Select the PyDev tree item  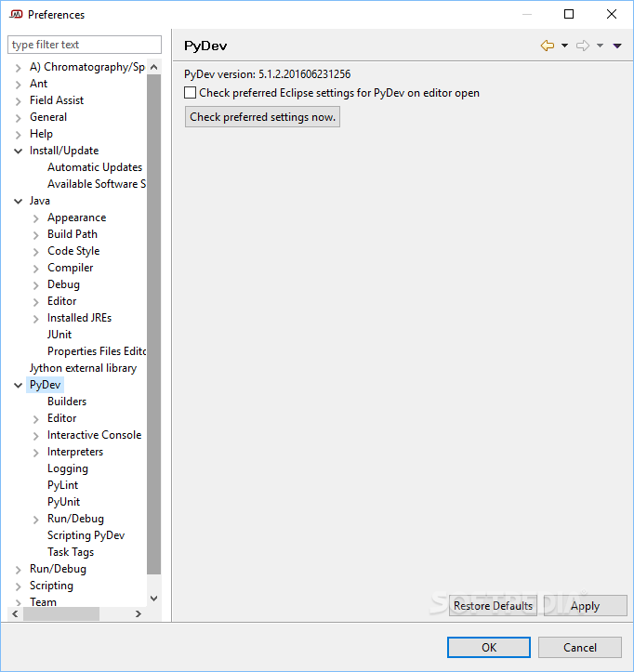click(x=45, y=385)
